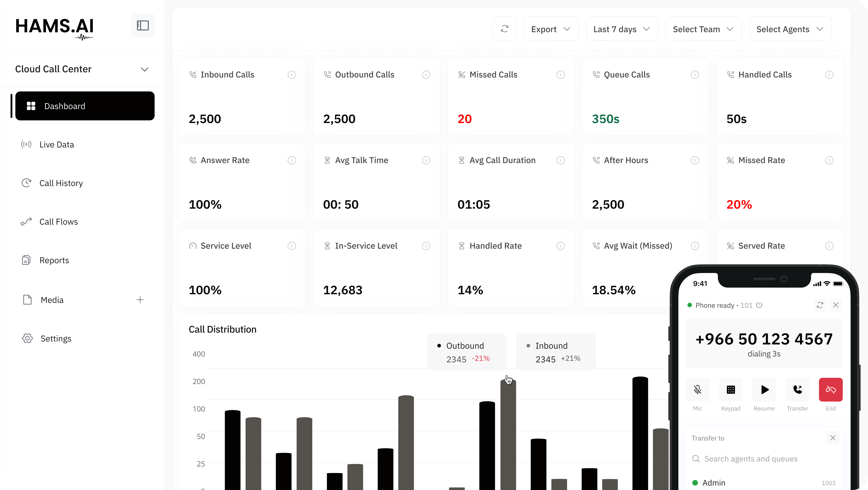Toggle the Inbound legend series

[x=556, y=352]
